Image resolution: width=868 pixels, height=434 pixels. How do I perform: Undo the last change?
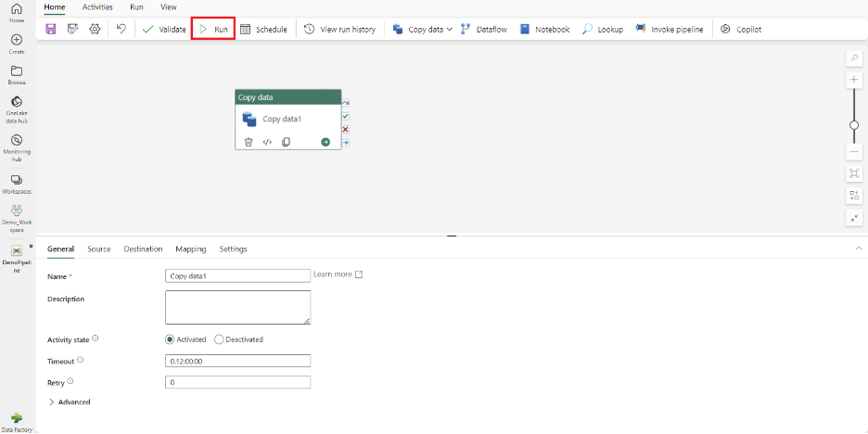tap(121, 29)
